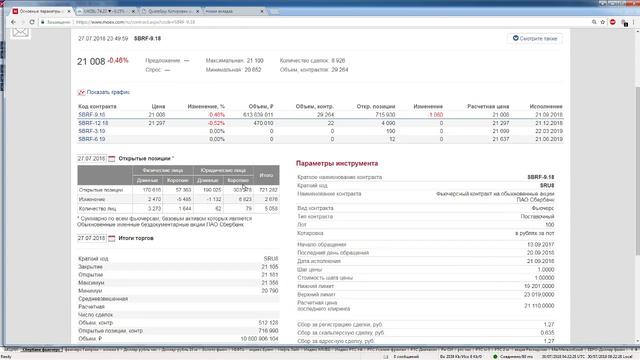Click the chart icon beside Показать график
Viewport: 640px width, 360px height.
click(x=81, y=92)
